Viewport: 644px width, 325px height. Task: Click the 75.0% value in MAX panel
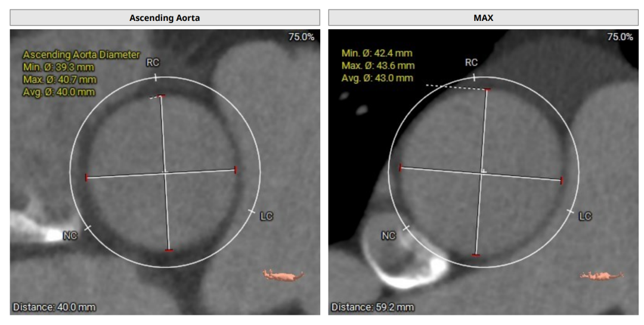click(x=620, y=37)
